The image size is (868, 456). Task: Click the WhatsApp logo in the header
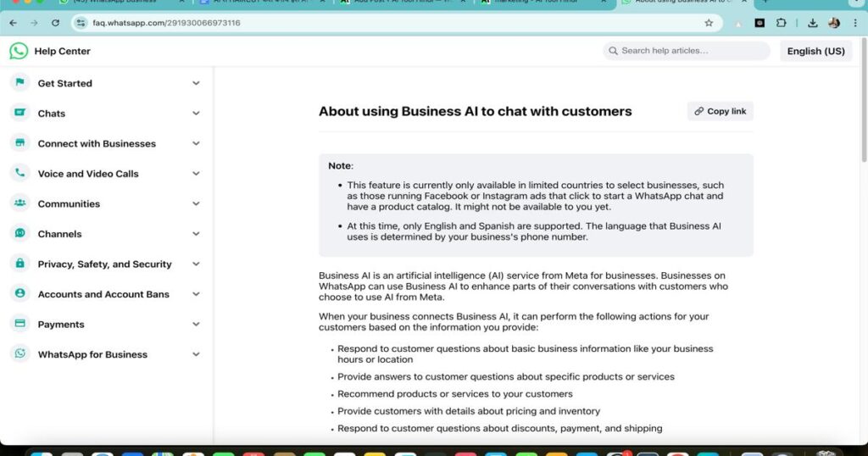tap(19, 51)
